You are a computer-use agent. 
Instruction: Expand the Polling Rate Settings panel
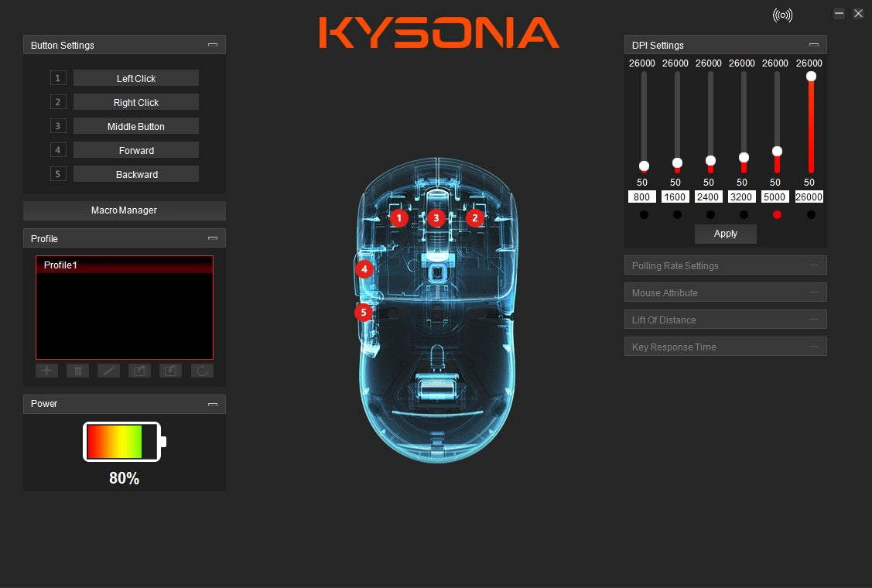[725, 265]
